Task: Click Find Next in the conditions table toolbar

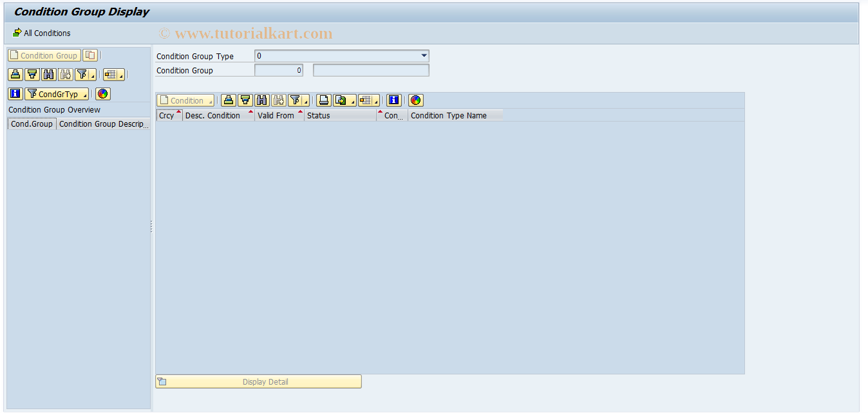Action: [279, 100]
